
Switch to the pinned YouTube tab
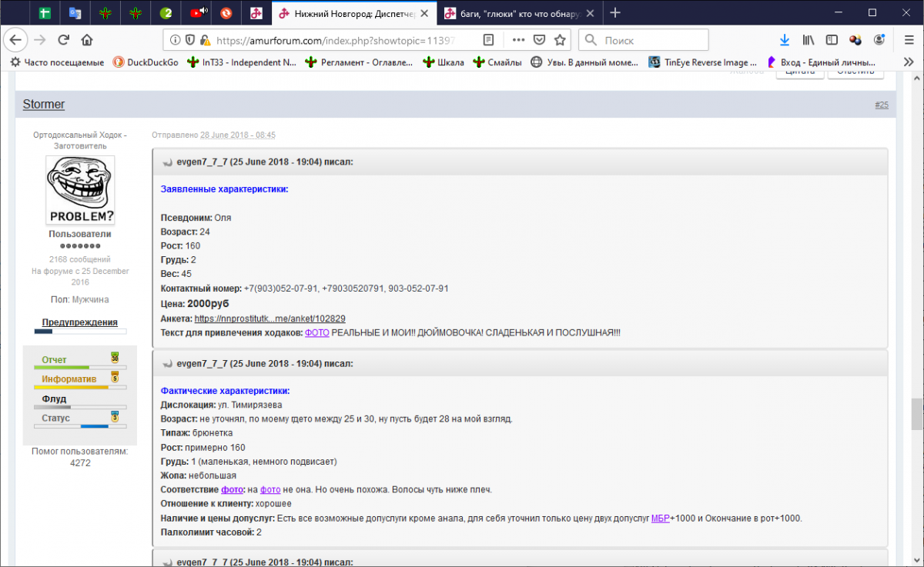198,13
